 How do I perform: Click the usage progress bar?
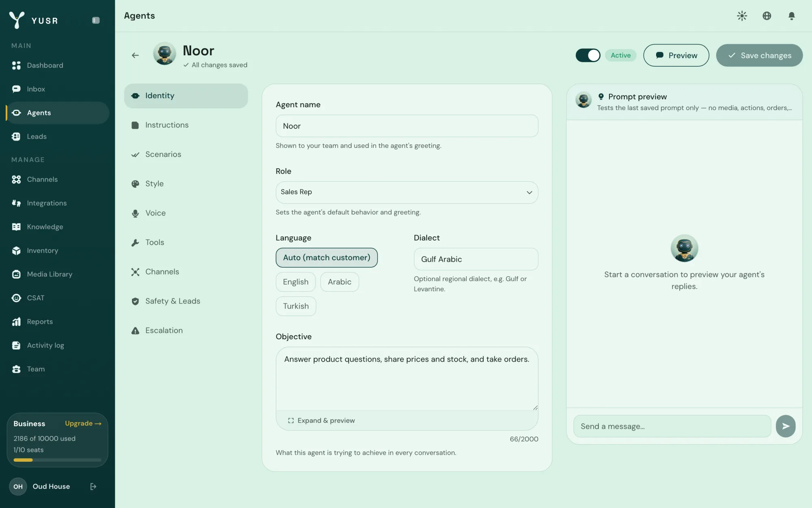click(x=57, y=460)
